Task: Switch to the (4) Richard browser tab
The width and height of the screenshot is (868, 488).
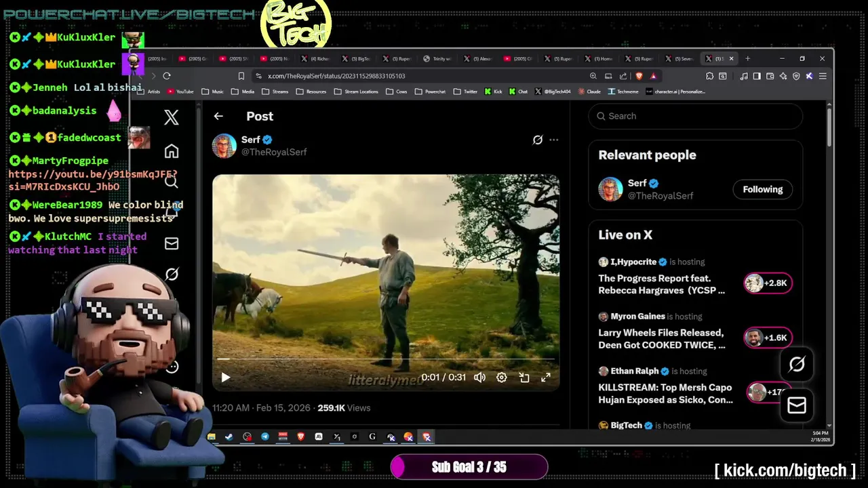Action: pyautogui.click(x=316, y=59)
